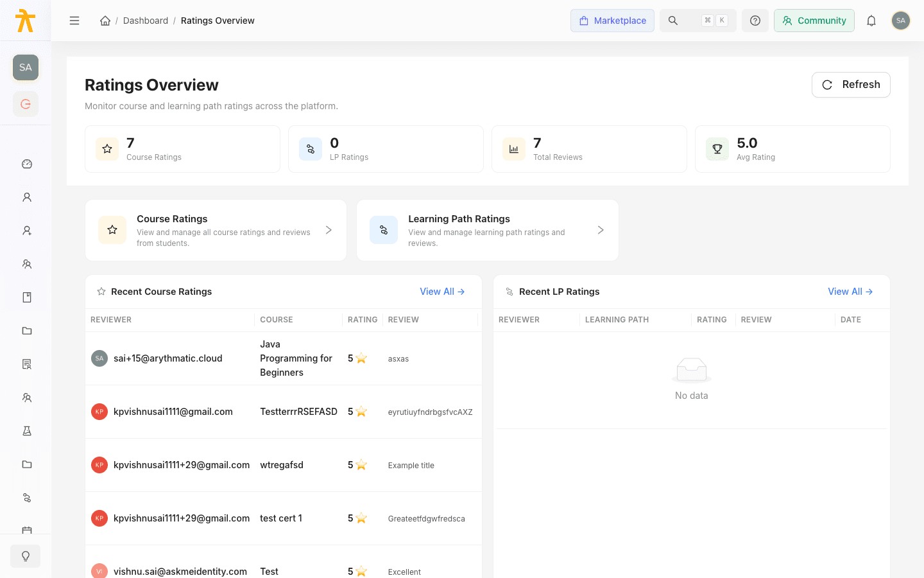The height and width of the screenshot is (578, 924).
Task: Click reviewer kpvishnusai1111@gmail.com
Action: click(173, 412)
